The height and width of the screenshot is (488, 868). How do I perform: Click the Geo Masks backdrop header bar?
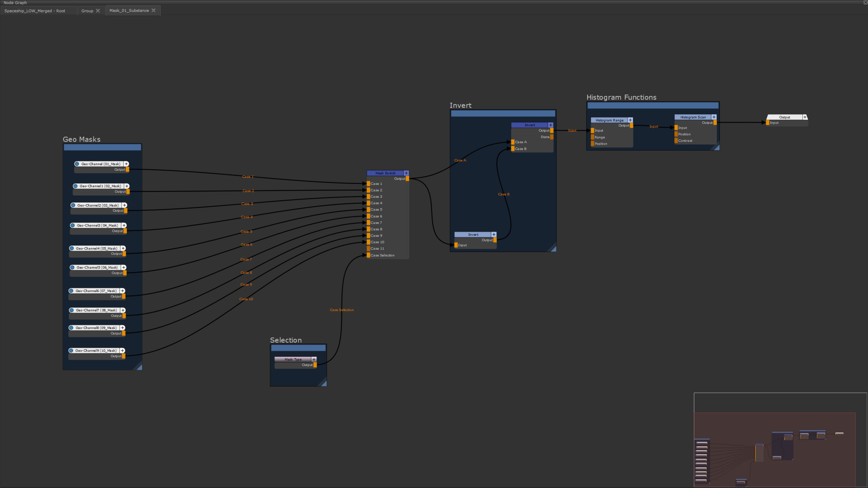(x=102, y=147)
